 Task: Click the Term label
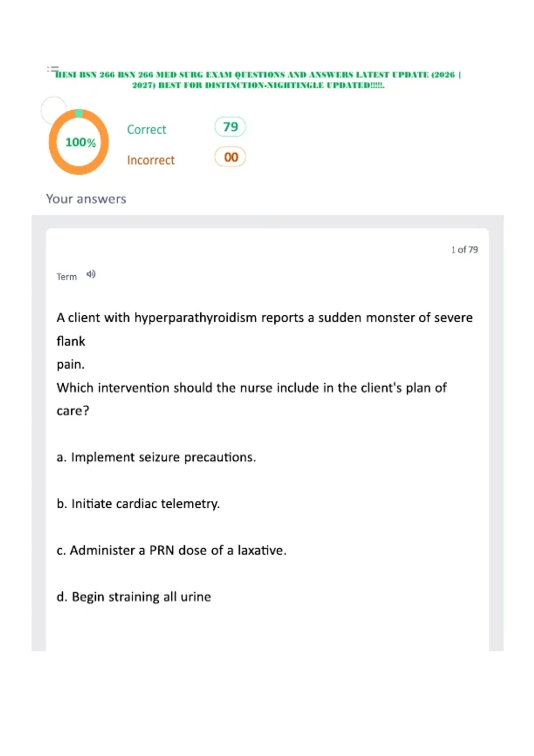[x=67, y=277]
